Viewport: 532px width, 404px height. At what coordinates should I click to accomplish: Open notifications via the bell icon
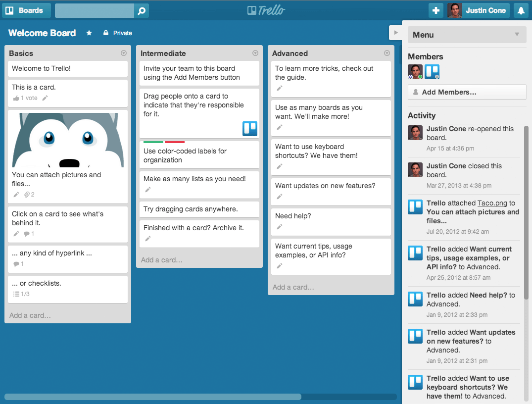[x=521, y=10]
